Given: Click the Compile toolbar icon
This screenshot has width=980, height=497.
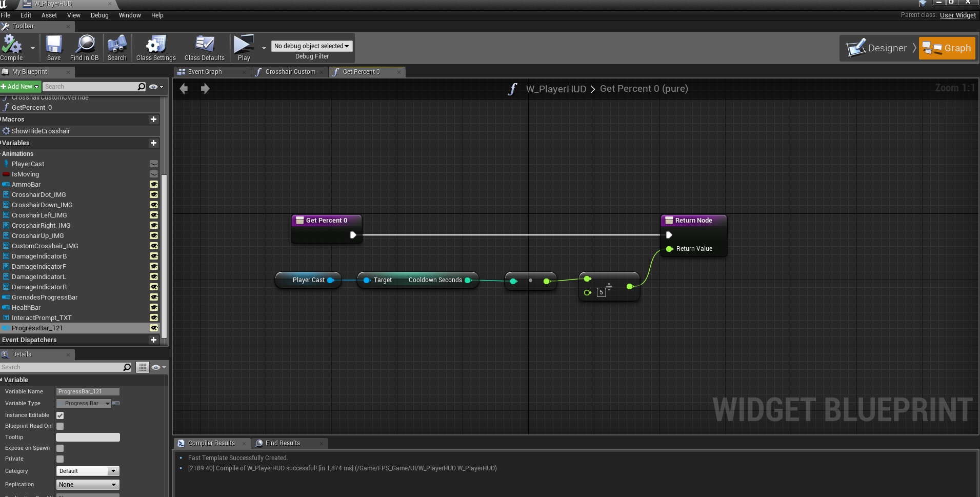Looking at the screenshot, I should coord(11,46).
